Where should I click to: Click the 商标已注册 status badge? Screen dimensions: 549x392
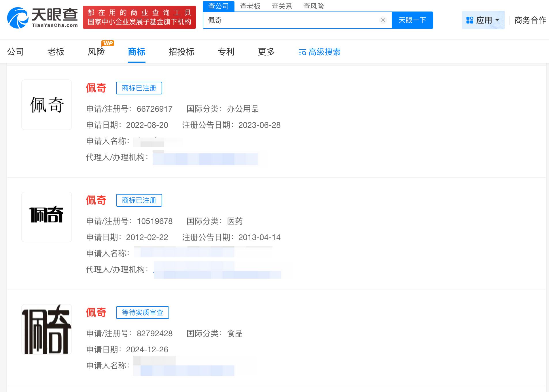pos(139,88)
